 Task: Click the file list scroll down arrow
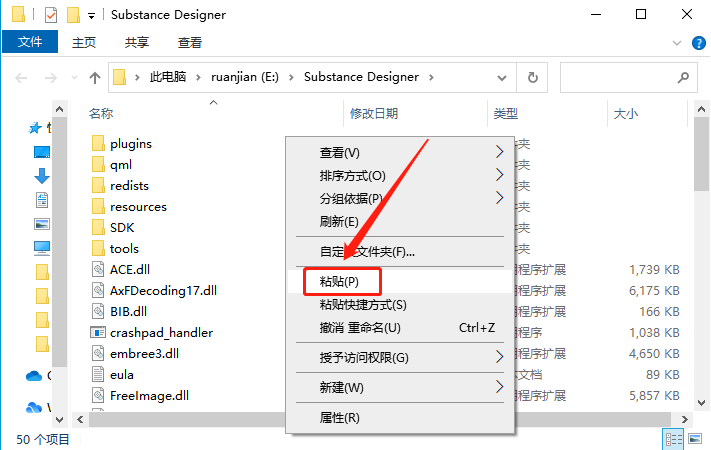[701, 403]
